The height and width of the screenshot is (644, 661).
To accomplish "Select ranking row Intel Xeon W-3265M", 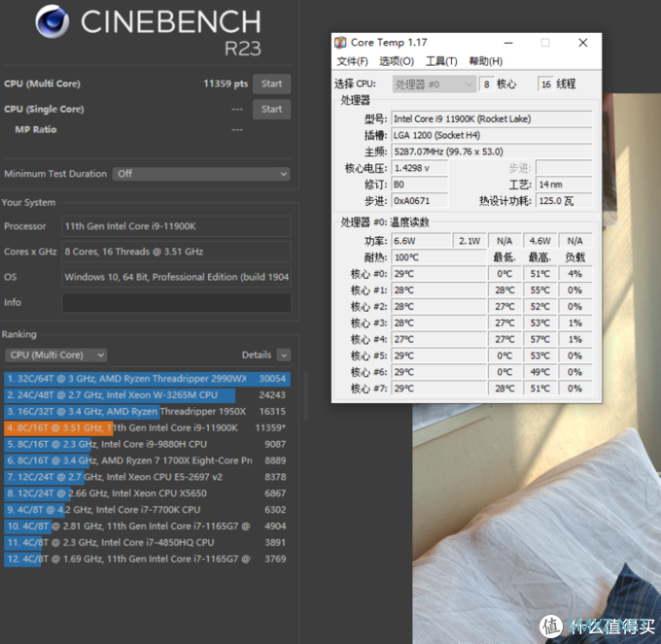I will tap(147, 395).
